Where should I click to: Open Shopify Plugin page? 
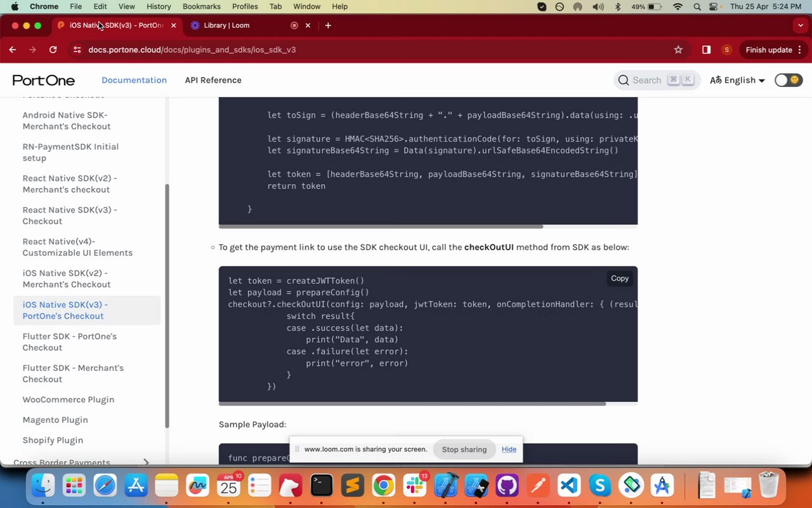(x=53, y=440)
